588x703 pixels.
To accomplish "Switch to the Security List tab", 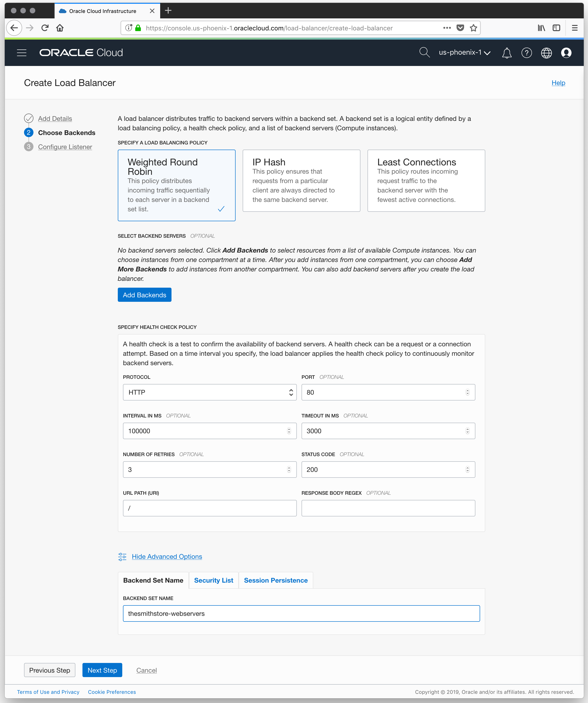I will click(x=213, y=580).
